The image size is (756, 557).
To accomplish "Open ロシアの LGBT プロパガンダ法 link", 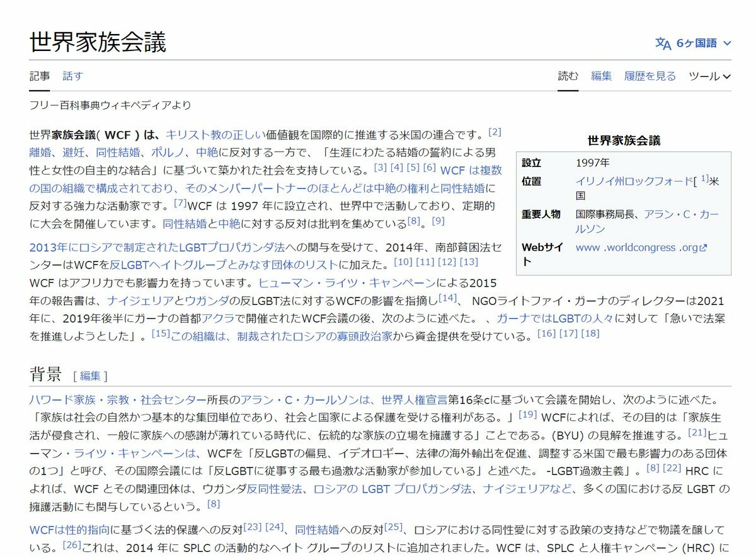I will [x=392, y=488].
